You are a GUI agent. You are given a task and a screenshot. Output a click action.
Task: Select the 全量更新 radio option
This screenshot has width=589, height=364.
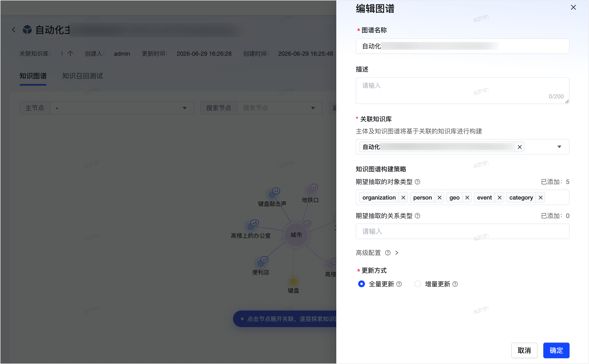[362, 284]
